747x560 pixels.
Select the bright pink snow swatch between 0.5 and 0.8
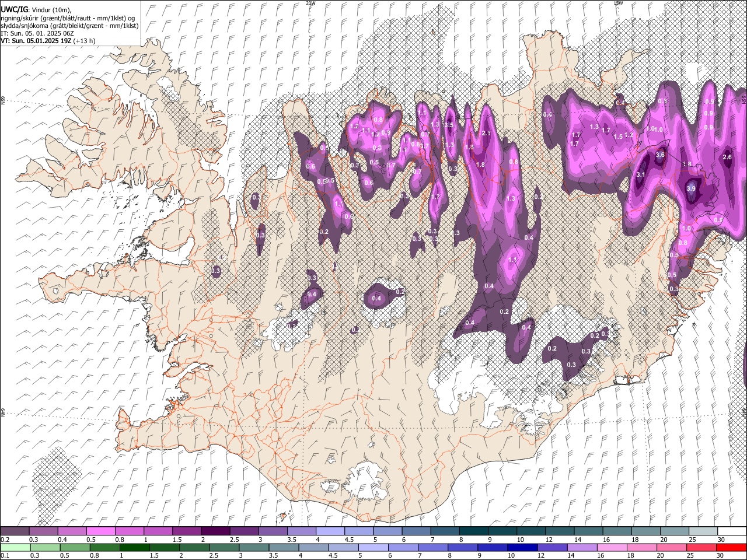click(x=101, y=531)
